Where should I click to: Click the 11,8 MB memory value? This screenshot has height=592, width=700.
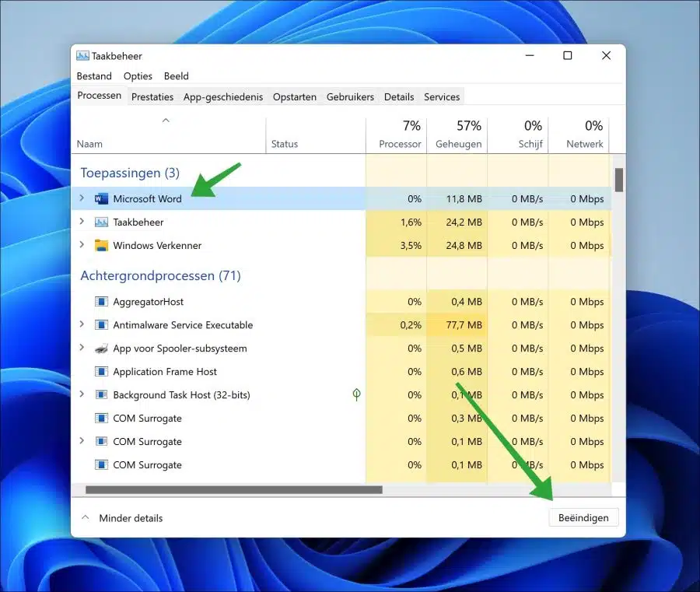coord(464,199)
